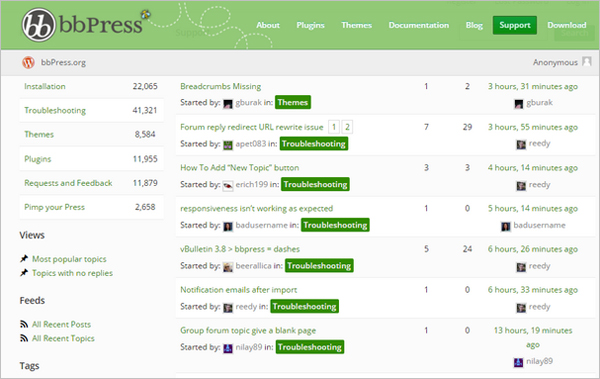This screenshot has width=600, height=379.
Task: Click gburak username in Started by line
Action: [x=249, y=103]
